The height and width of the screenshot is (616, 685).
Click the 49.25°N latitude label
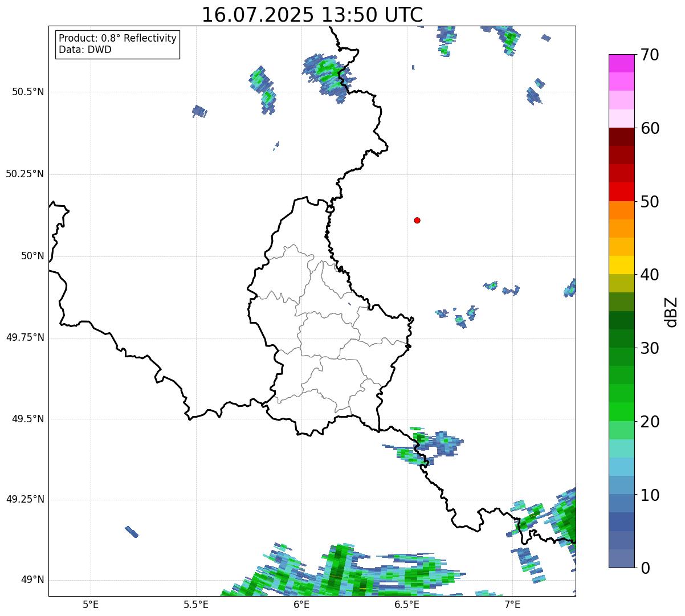25,499
